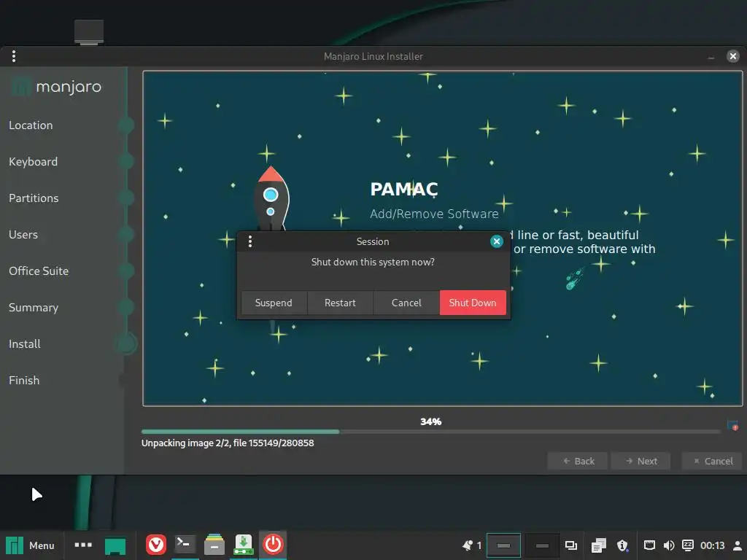Select the Office Suite step in sidebar
The image size is (747, 560).
tap(39, 271)
